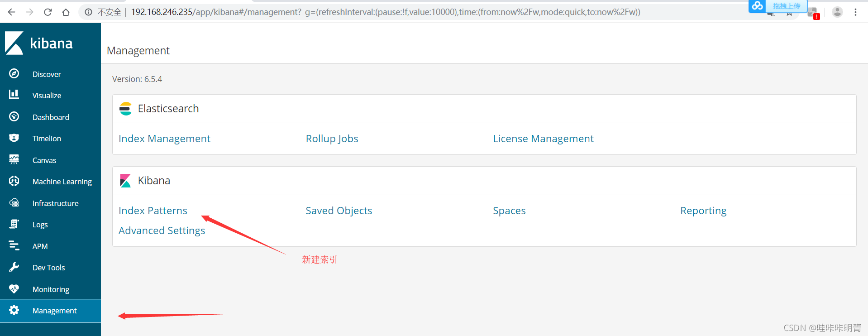Click the Elasticsearch section title
The width and height of the screenshot is (868, 336).
click(x=168, y=109)
